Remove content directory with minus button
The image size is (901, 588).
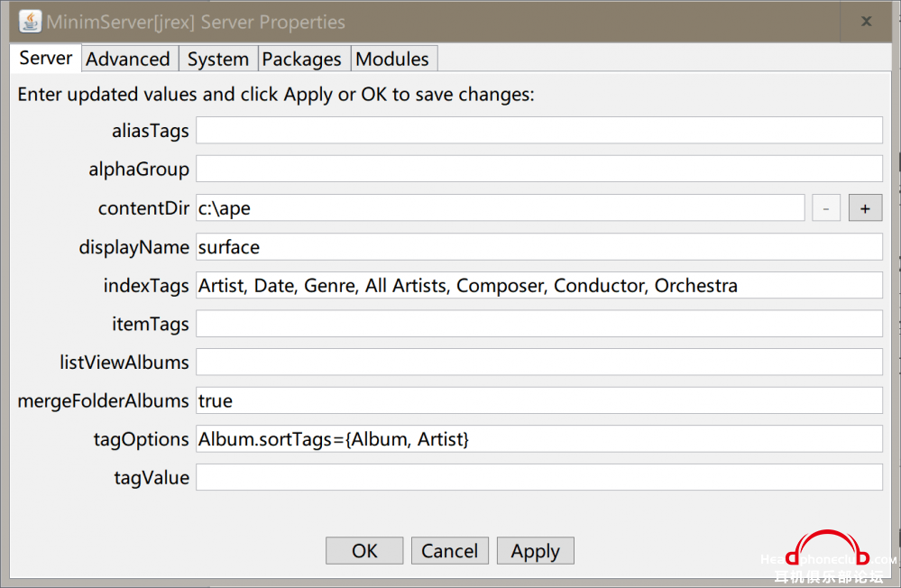pyautogui.click(x=826, y=208)
